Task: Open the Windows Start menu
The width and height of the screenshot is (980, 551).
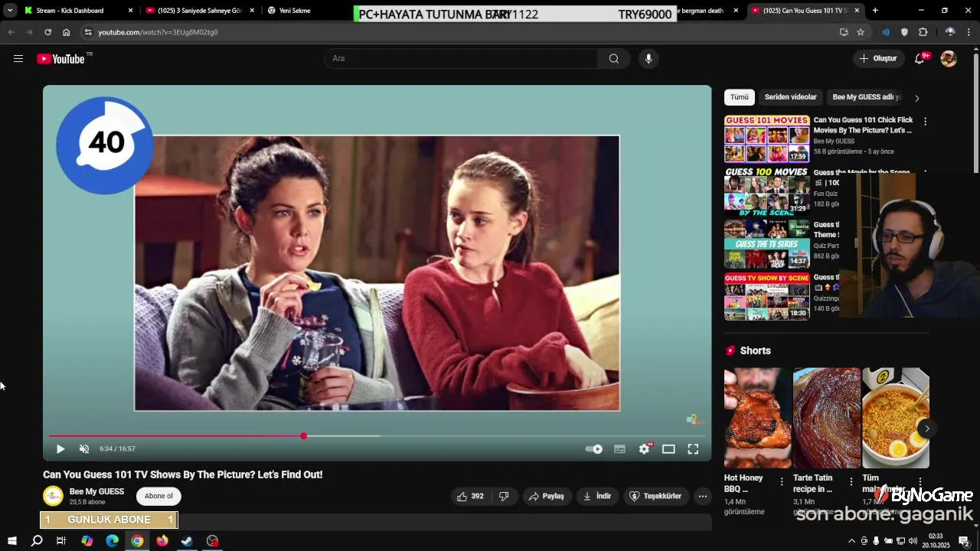Action: point(11,541)
